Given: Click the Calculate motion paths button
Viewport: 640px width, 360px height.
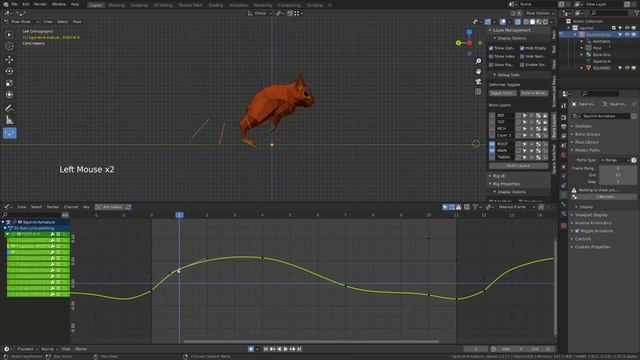Looking at the screenshot, I should click(605, 197).
